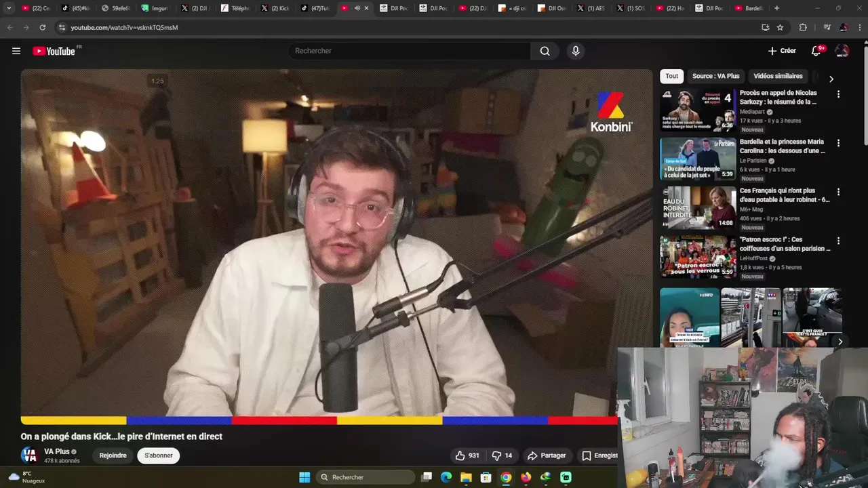Go back in browser history
Viewport: 868px width, 488px height.
pos(9,27)
